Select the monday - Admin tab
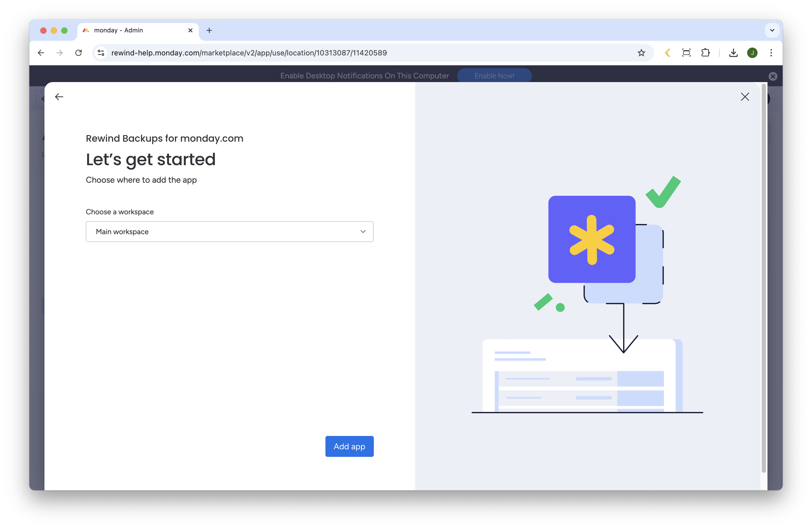This screenshot has width=812, height=529. point(138,30)
